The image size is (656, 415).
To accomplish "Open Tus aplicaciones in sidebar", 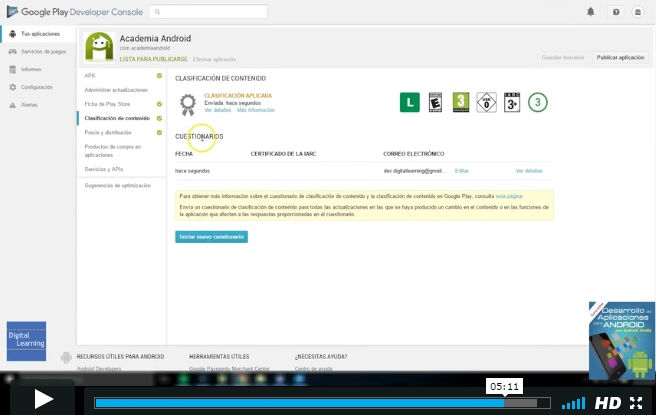I will coord(38,34).
